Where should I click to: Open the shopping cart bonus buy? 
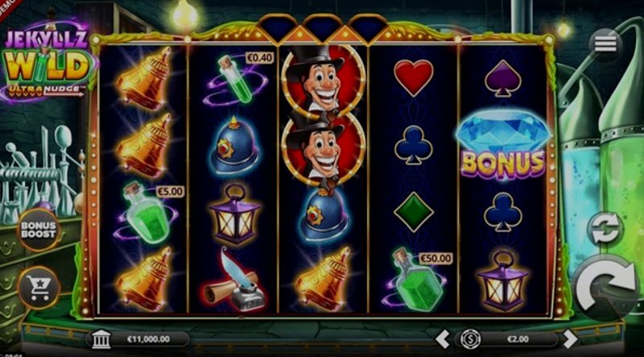tap(39, 288)
